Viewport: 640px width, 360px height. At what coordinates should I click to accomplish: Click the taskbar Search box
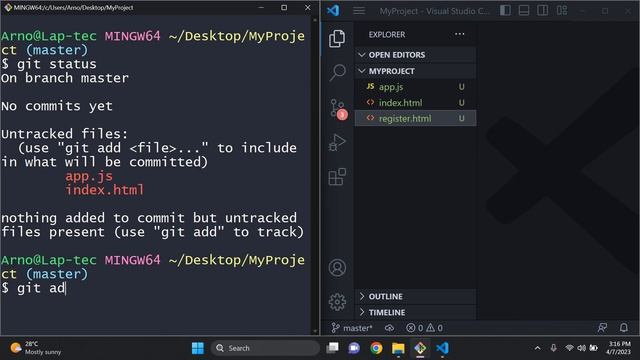(265, 348)
